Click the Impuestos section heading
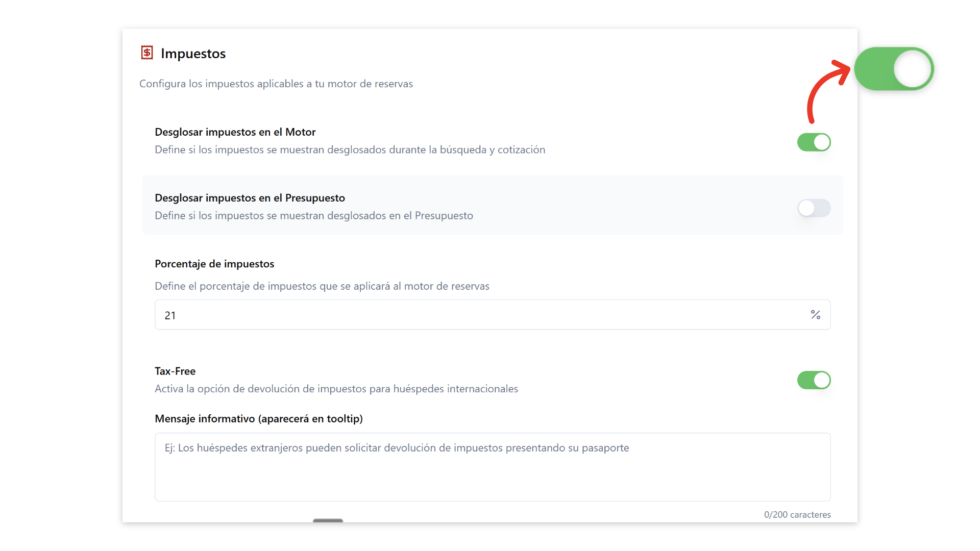The width and height of the screenshot is (980, 551). coord(193,54)
